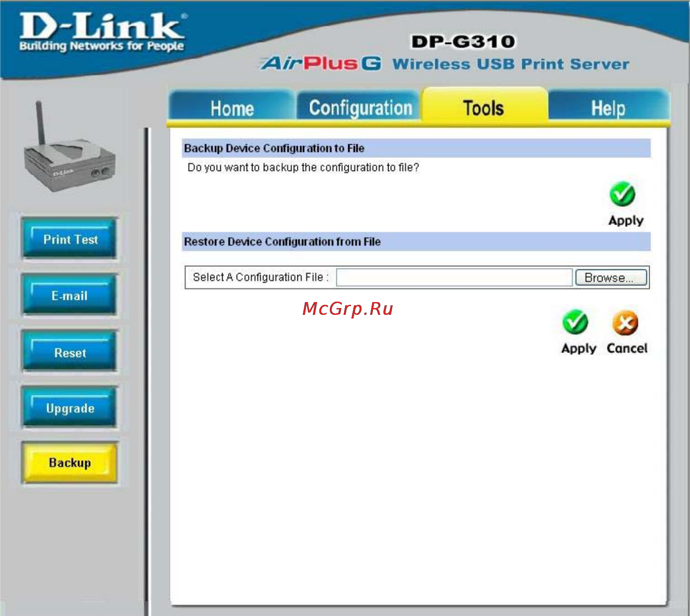The height and width of the screenshot is (616, 690).
Task: Click the green Apply checkmark under Backup section
Action: [622, 194]
